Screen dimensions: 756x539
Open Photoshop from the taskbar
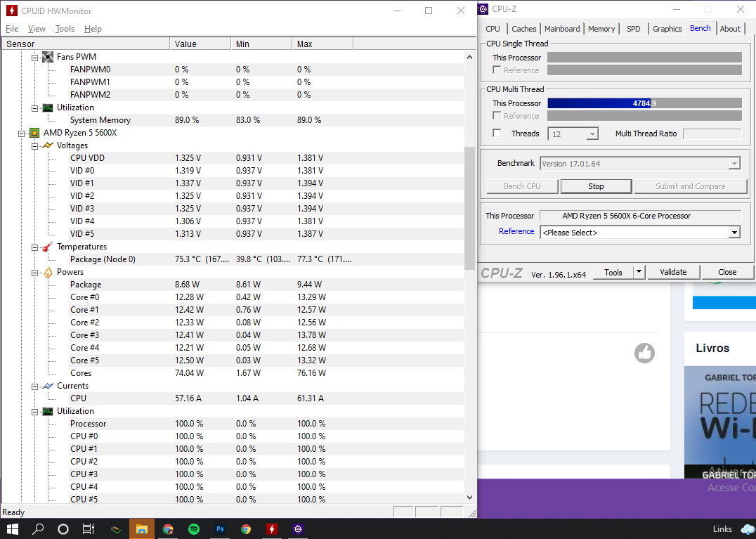(x=220, y=529)
